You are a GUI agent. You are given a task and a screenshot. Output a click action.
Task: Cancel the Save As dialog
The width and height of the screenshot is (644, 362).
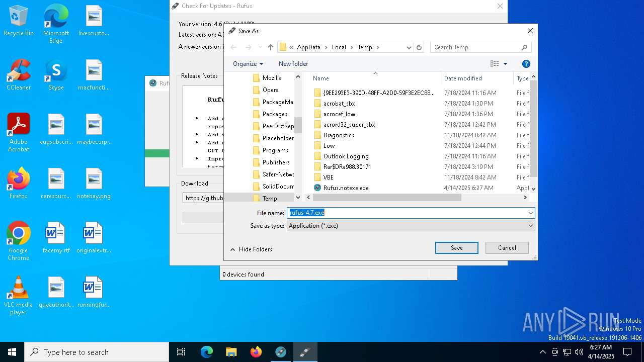(x=507, y=248)
